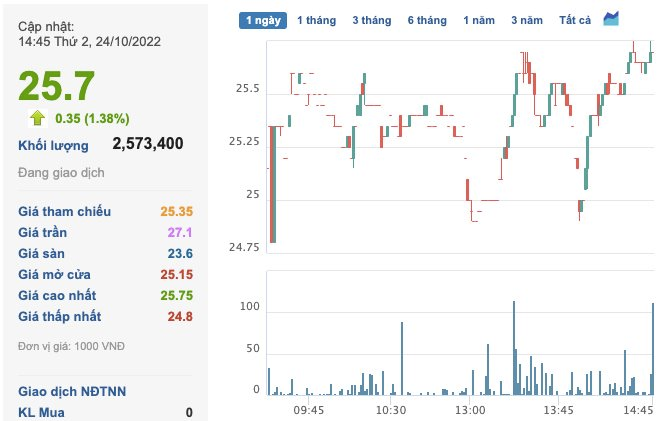Select the '1 ngày' time range tab
The image size is (661, 421).
pos(263,20)
